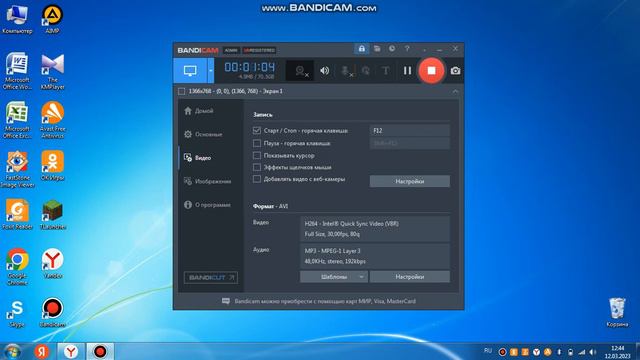Open Foxit Reader desktop shortcut

[x=17, y=214]
